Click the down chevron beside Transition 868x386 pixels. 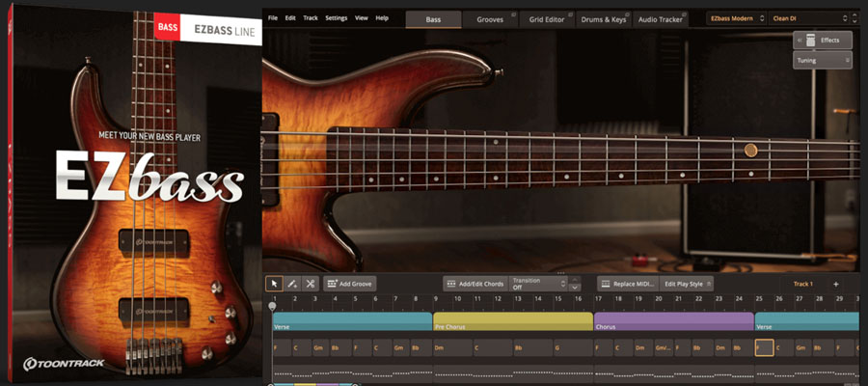click(x=575, y=288)
